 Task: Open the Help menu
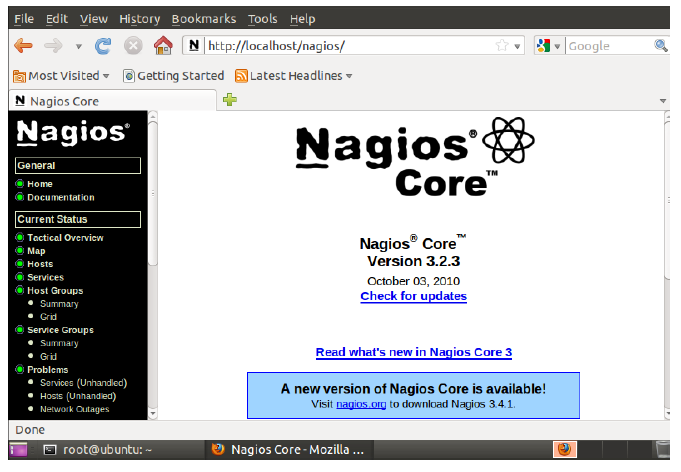[x=303, y=19]
